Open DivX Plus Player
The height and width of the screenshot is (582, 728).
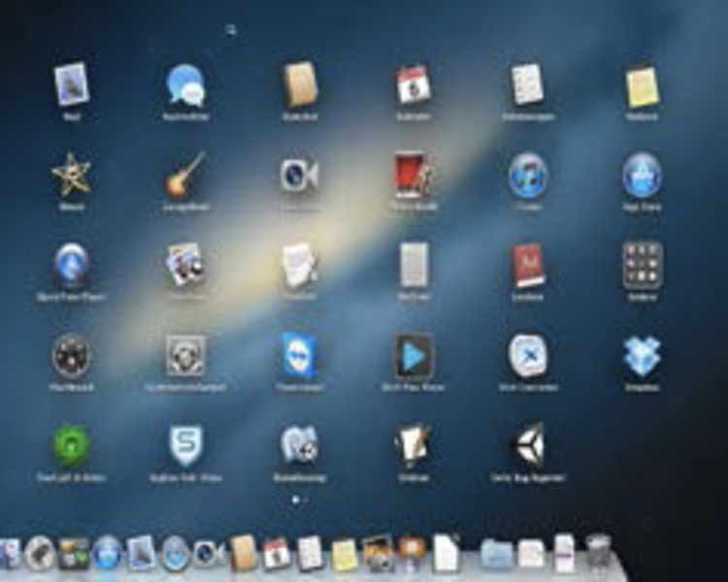[x=413, y=356]
